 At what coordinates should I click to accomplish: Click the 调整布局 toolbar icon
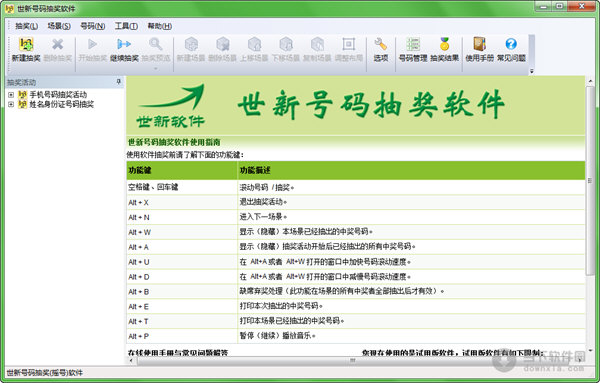point(349,44)
